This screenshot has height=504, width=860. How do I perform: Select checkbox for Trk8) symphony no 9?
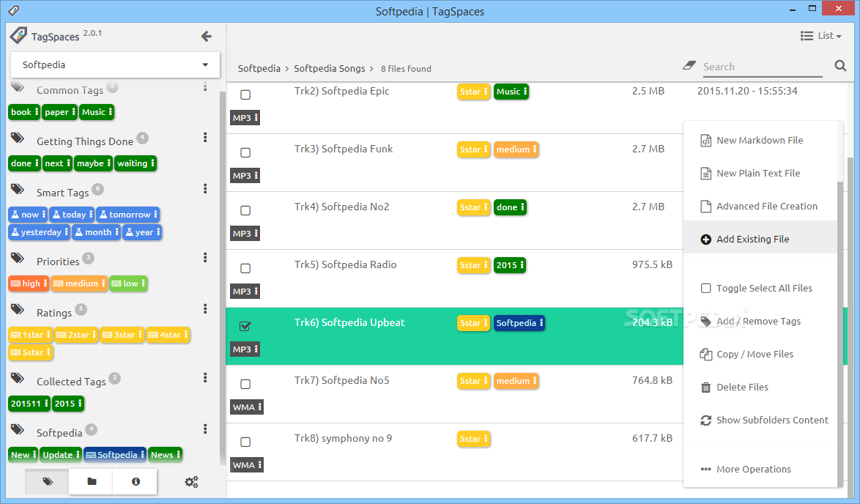tap(245, 442)
